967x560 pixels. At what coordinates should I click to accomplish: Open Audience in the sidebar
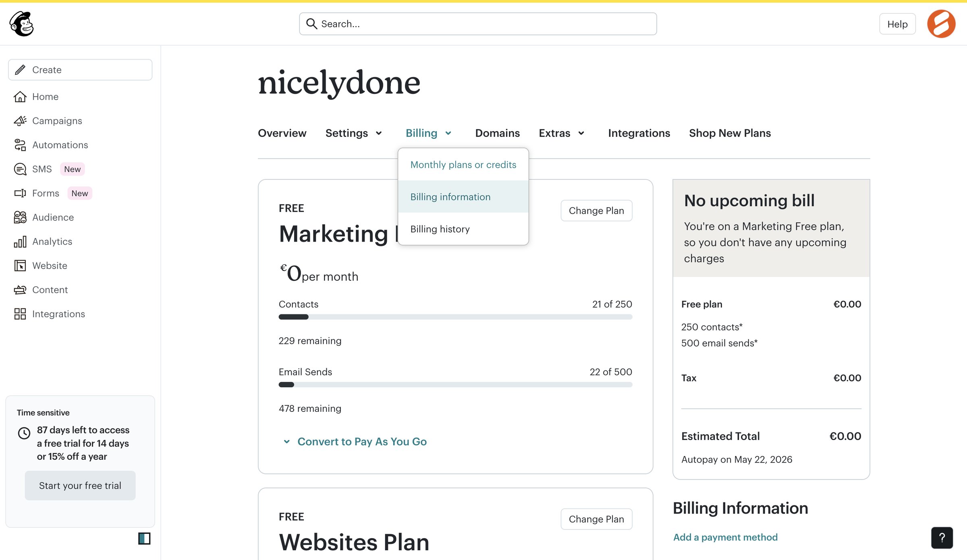pos(53,217)
